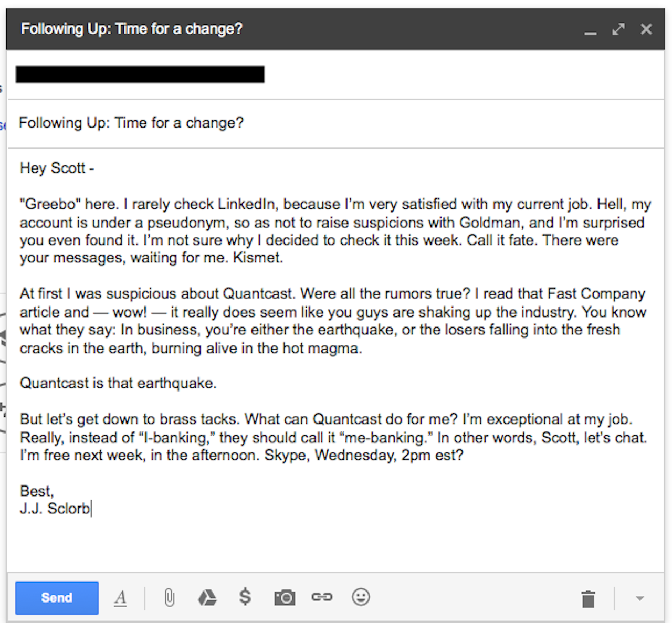Click the dark compose title bar text

tap(132, 29)
